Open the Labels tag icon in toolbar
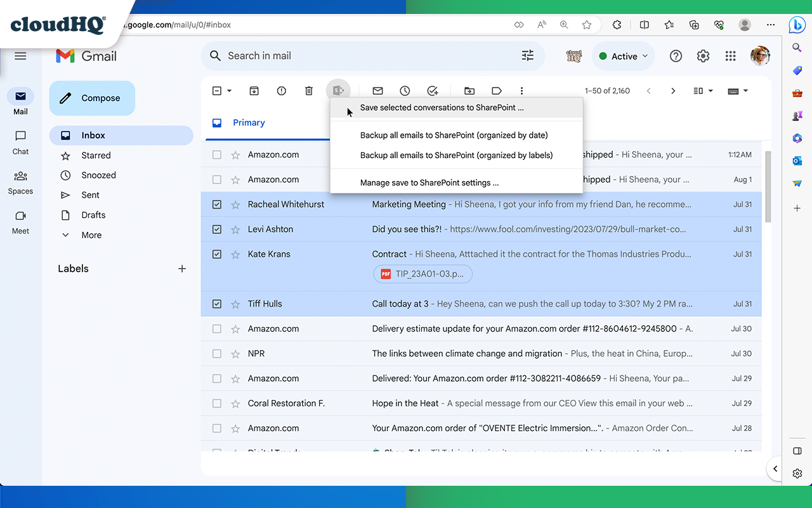 coord(497,91)
